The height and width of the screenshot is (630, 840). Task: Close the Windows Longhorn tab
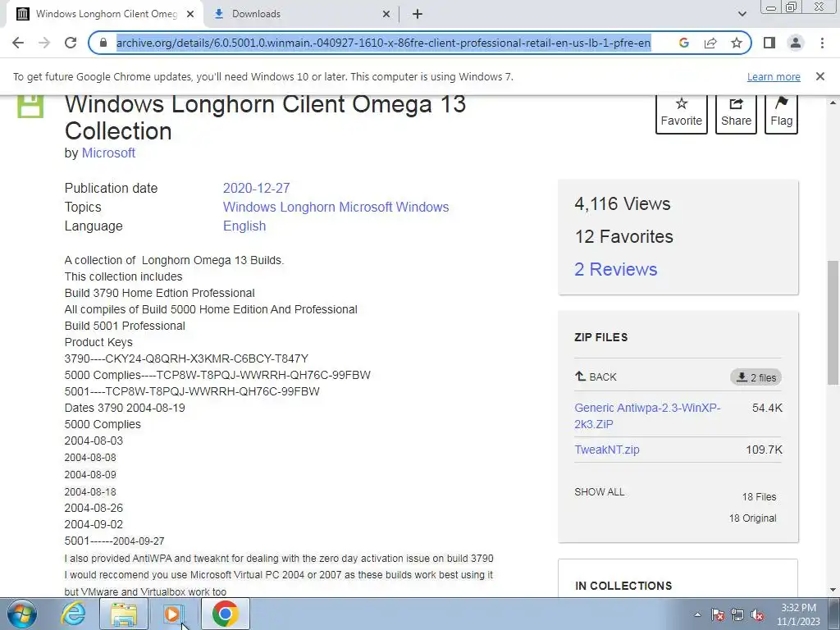point(190,15)
